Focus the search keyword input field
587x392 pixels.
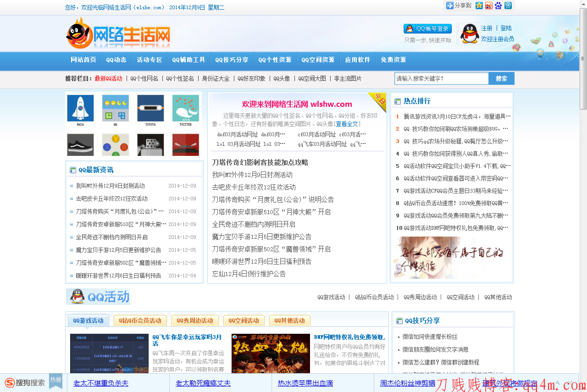click(441, 78)
